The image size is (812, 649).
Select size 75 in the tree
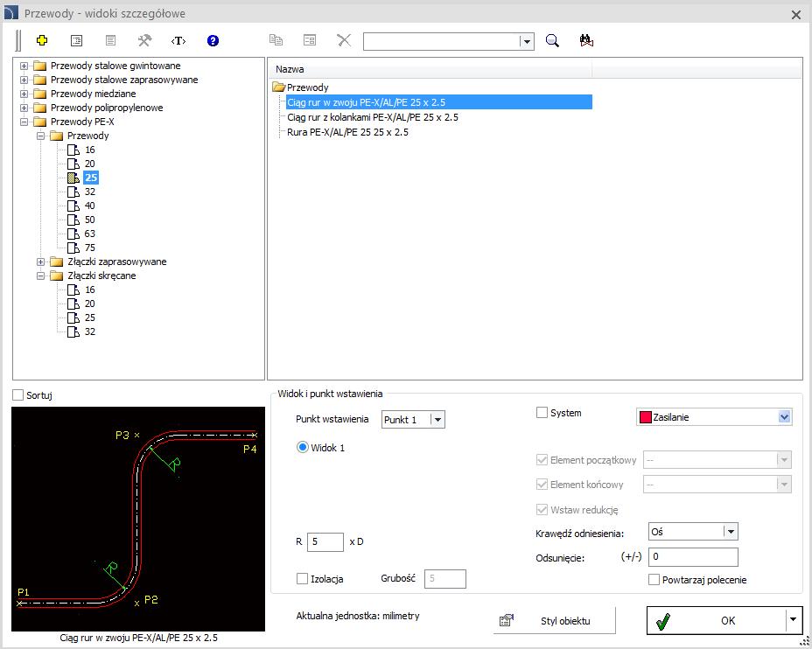[x=89, y=248]
